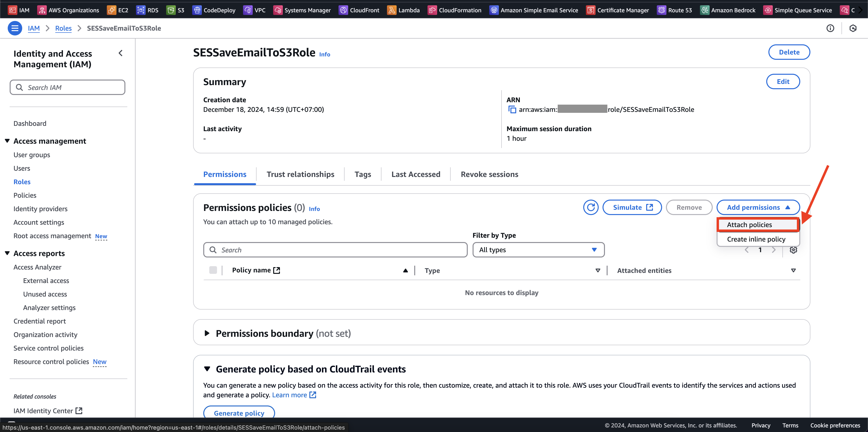The height and width of the screenshot is (432, 868).
Task: Open Amazon Simple Email Service shortcut
Action: pyautogui.click(x=534, y=10)
